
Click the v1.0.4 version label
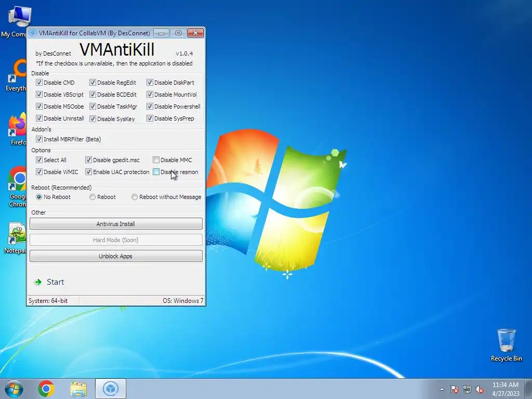184,54
